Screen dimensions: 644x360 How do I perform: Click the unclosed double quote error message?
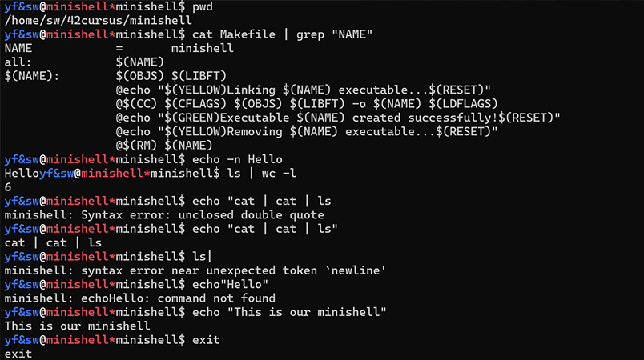(164, 215)
